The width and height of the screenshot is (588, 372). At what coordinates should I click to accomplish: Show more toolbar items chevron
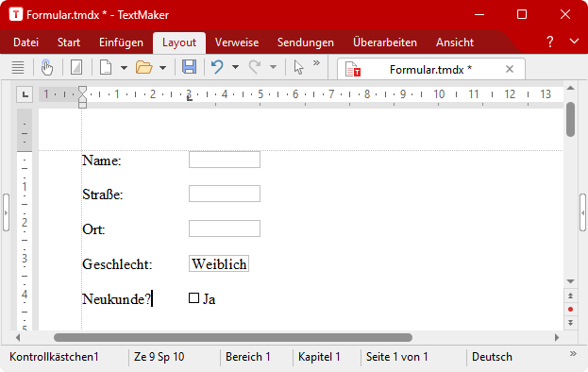point(316,62)
